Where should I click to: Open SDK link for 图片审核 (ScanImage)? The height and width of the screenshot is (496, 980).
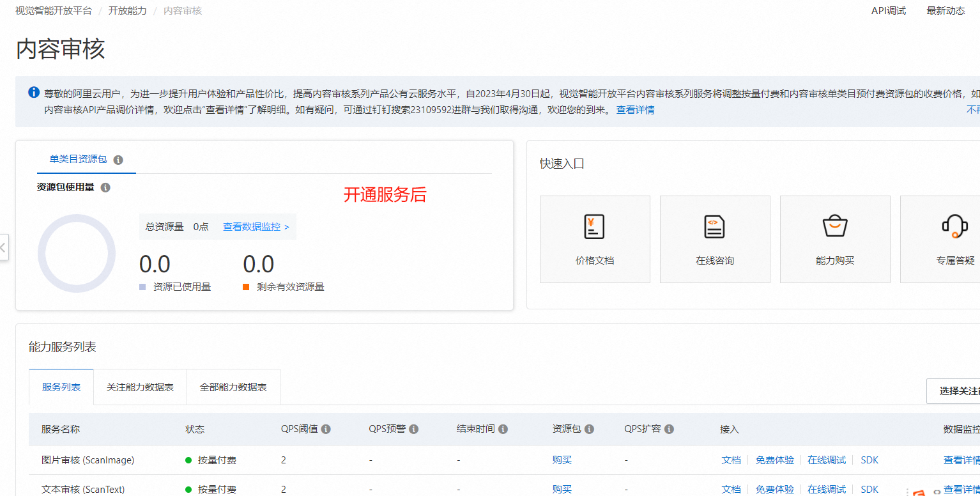pos(869,460)
